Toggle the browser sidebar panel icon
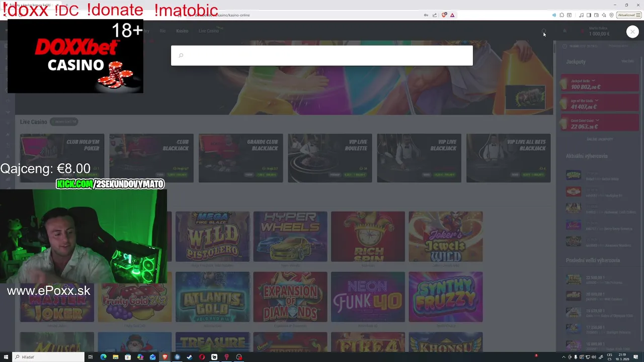This screenshot has width=644, height=362. click(589, 15)
